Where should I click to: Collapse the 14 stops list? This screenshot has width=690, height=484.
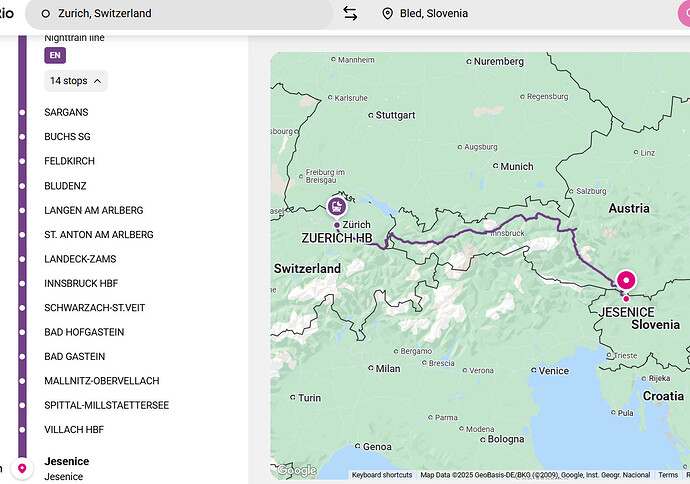coord(76,81)
